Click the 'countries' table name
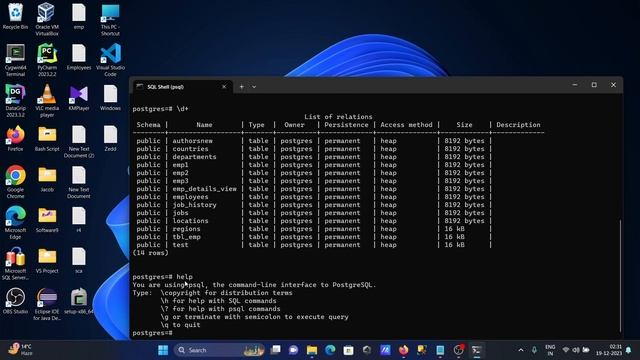Screen dimensions: 640x360 190,149
